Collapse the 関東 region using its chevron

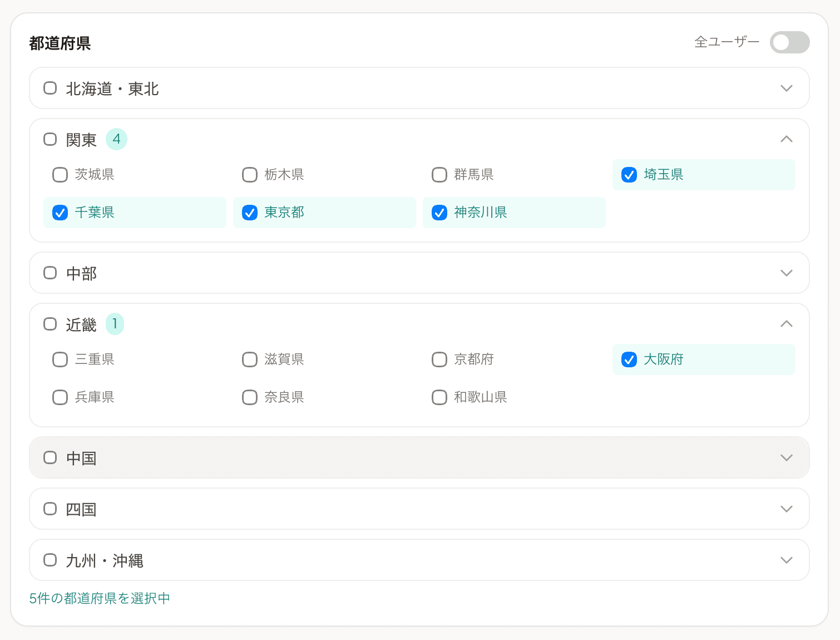pyautogui.click(x=786, y=139)
